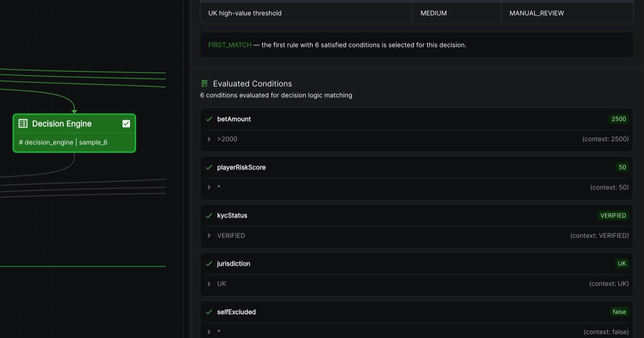644x338 pixels.
Task: Click the 2500 value badge
Action: (619, 119)
